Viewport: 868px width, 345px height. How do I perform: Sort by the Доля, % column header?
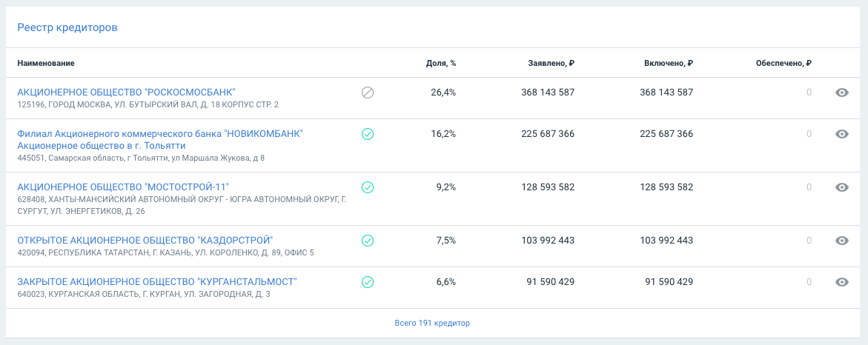[441, 64]
